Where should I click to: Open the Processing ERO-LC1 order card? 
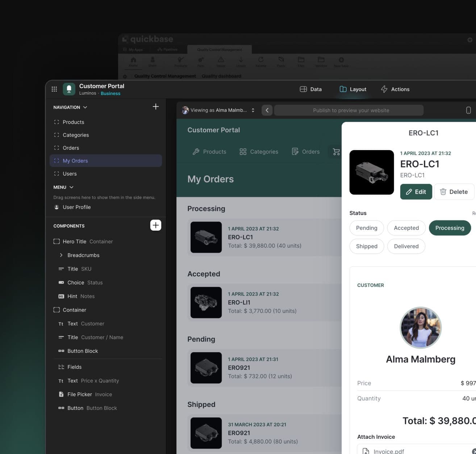[264, 237]
